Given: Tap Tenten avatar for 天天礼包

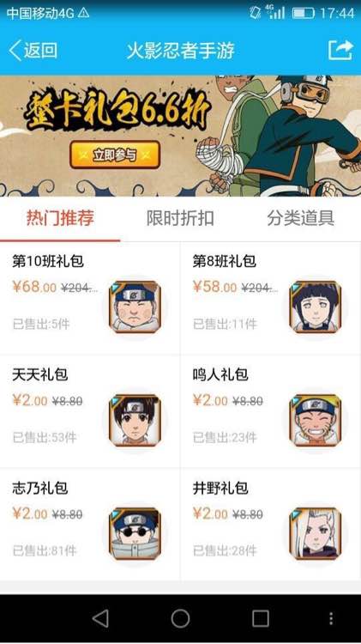Looking at the screenshot, I should 135,420.
